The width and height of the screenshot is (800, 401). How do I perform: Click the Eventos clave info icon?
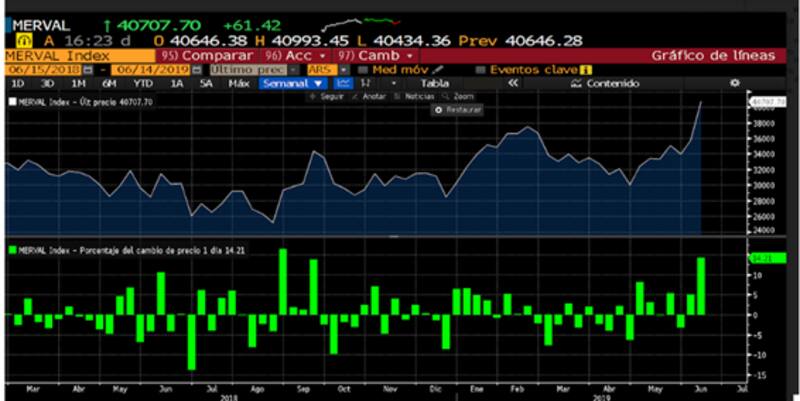tap(586, 70)
